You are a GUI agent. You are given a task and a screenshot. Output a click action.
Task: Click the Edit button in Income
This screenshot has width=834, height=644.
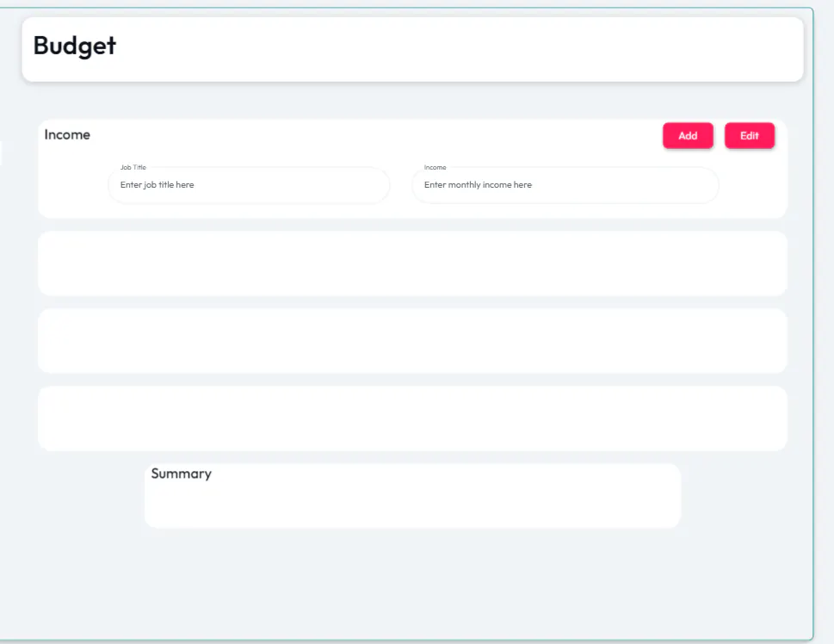pos(750,136)
